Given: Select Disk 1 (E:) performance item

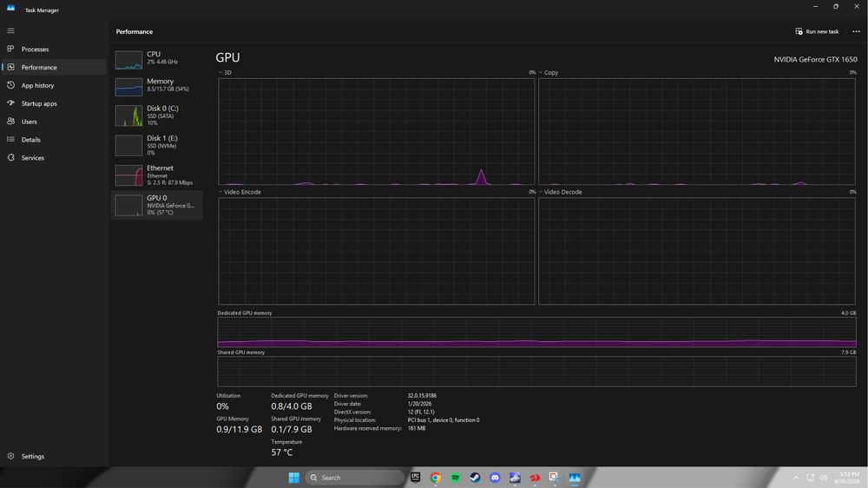Looking at the screenshot, I should point(157,145).
